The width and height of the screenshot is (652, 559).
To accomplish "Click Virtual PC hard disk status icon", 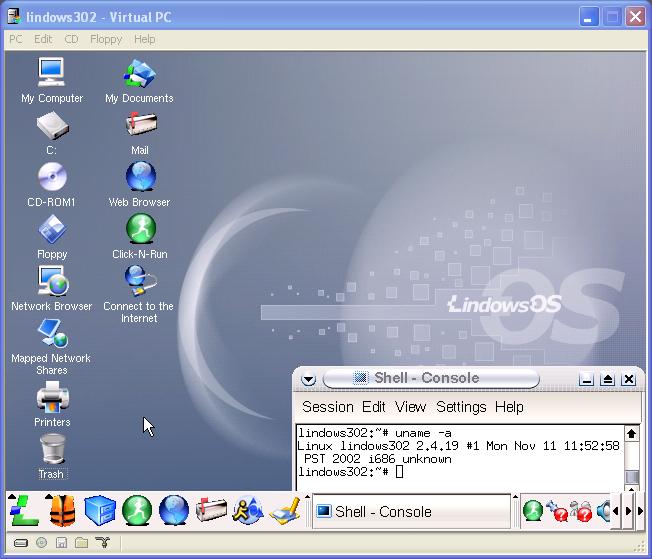I will tap(21, 543).
